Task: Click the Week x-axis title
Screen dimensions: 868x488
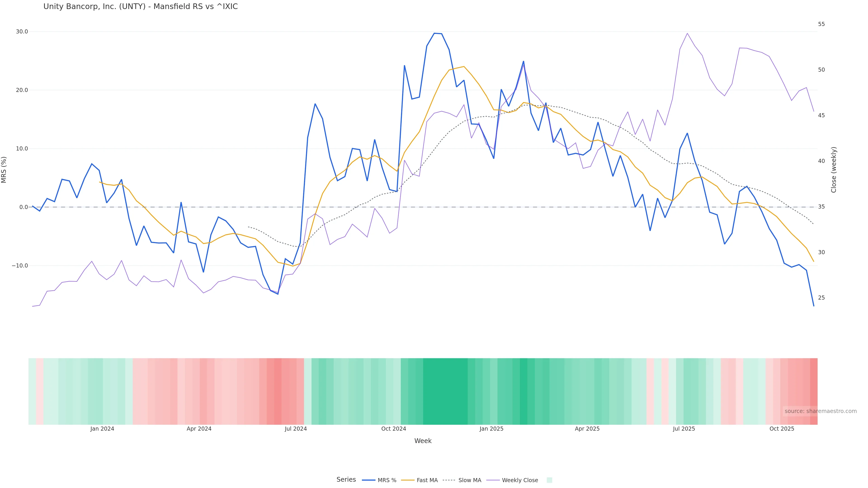Action: 422,441
